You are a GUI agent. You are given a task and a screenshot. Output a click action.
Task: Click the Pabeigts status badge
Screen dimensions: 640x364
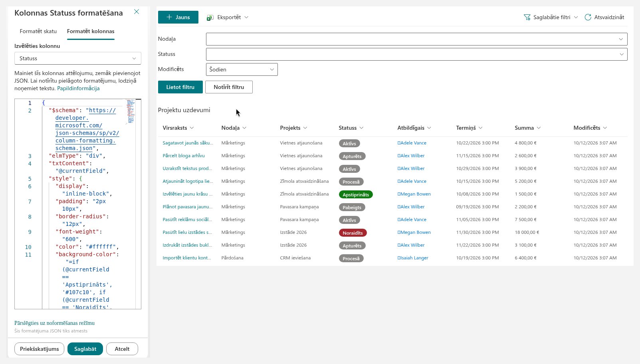[352, 207]
